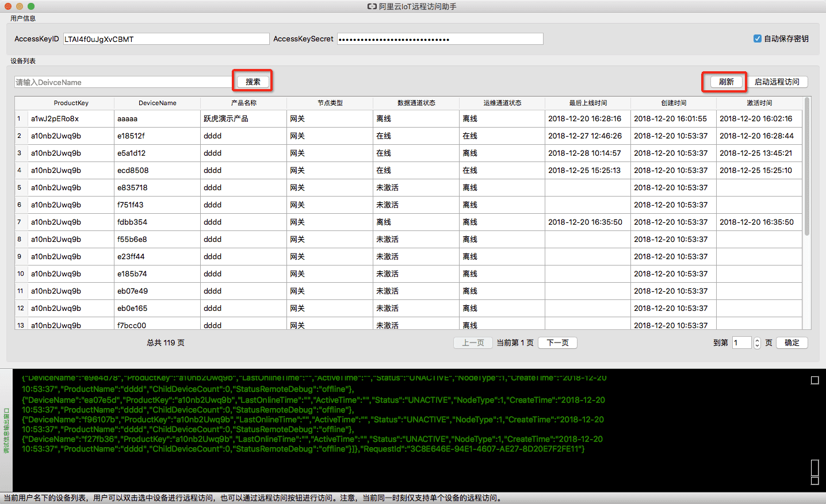Click the 数据通道状态 column header

click(x=416, y=103)
